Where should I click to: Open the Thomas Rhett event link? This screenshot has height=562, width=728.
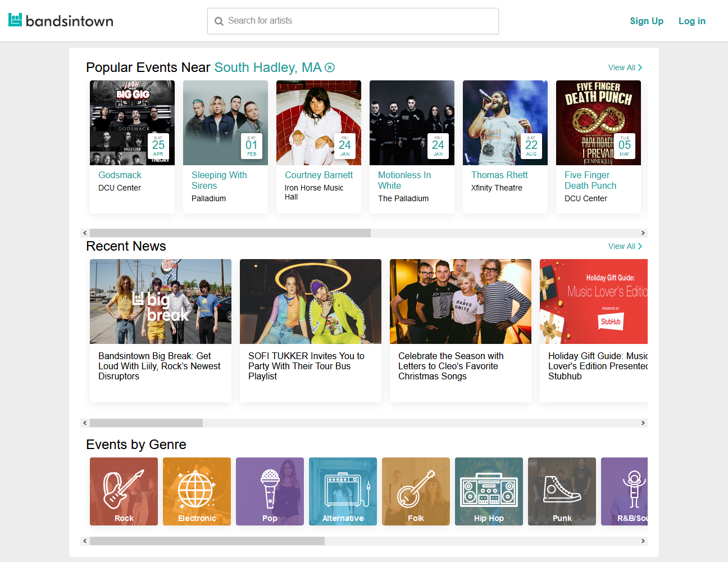click(499, 175)
